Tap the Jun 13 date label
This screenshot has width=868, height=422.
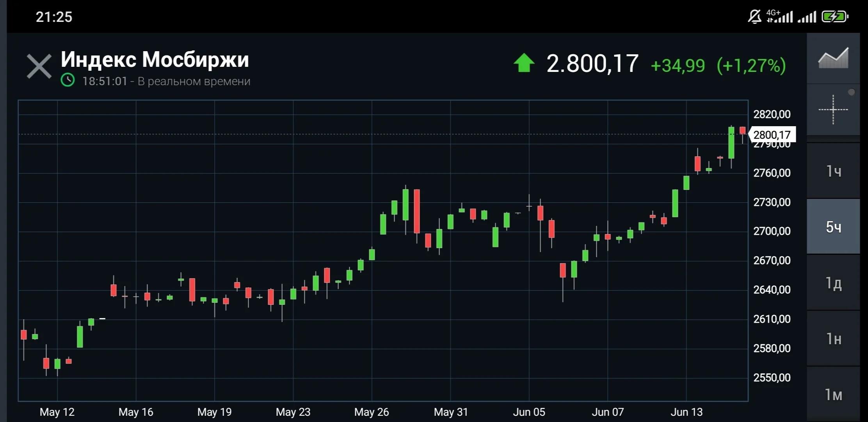click(687, 412)
